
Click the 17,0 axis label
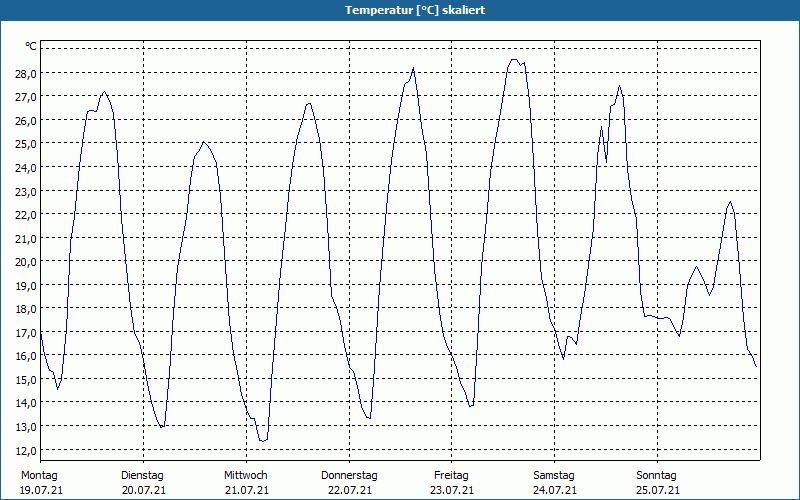pos(26,333)
